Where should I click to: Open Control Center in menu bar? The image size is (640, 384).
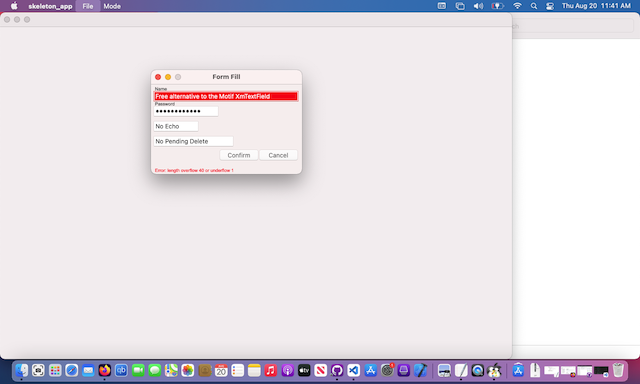550,6
